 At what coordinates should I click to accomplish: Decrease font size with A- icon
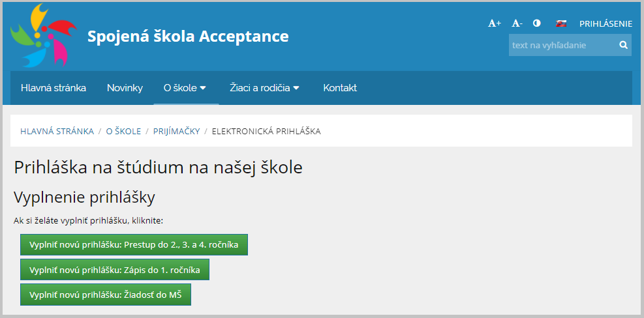tap(517, 23)
